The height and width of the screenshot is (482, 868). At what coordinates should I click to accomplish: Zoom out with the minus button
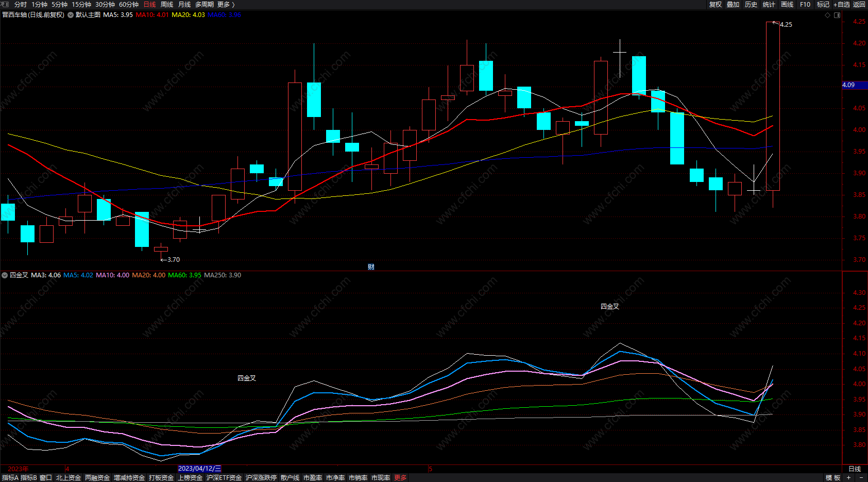(861, 478)
